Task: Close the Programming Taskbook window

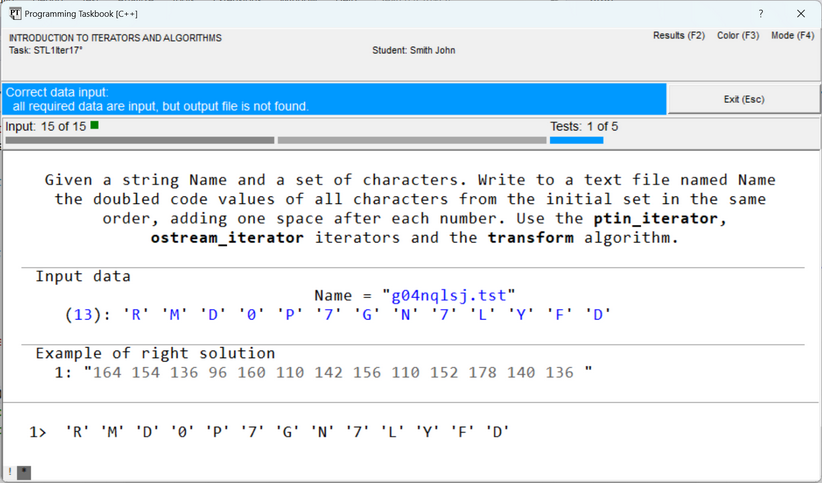Action: tap(800, 14)
